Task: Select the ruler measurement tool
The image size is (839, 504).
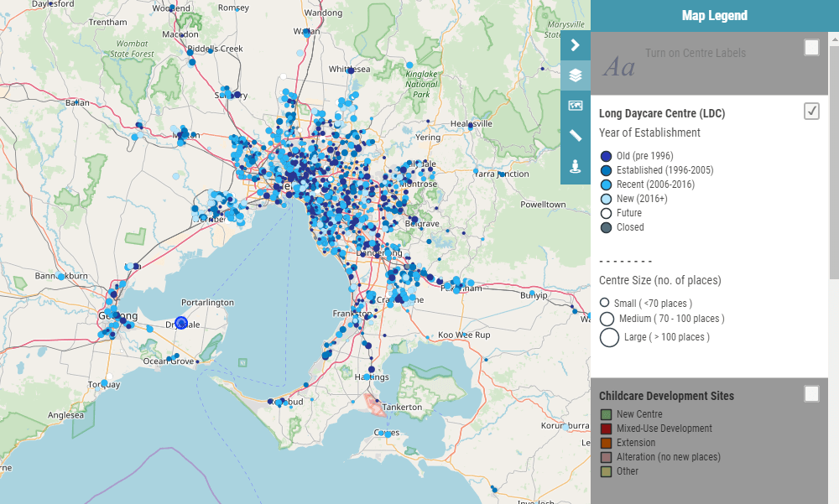Action: click(x=575, y=136)
